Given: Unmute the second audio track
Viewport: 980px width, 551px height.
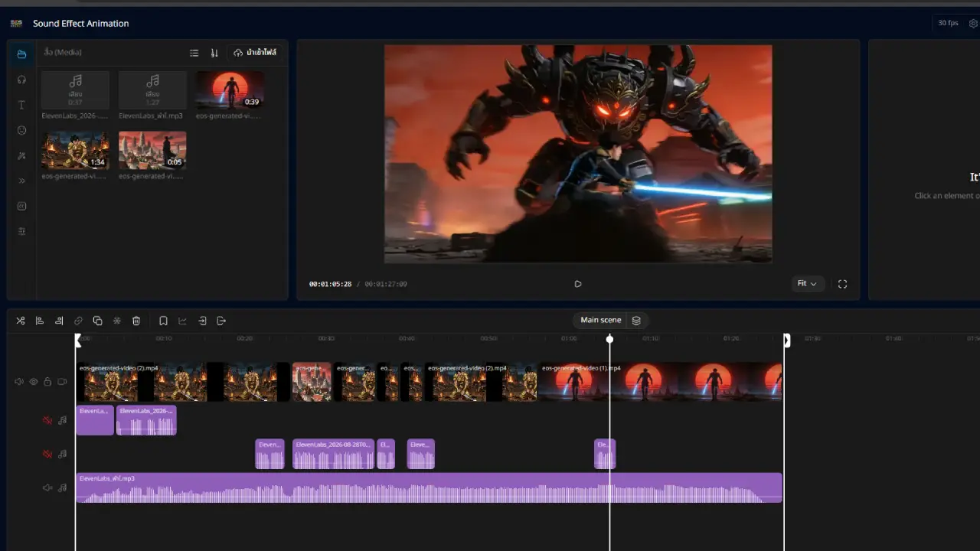Looking at the screenshot, I should tap(47, 454).
